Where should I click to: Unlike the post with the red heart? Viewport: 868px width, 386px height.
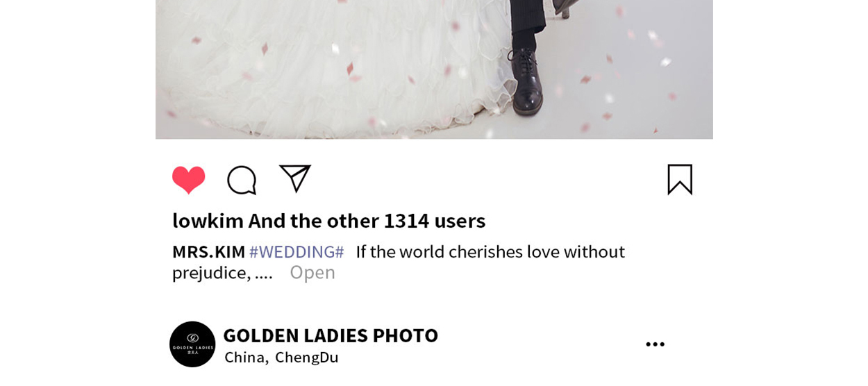[x=188, y=180]
